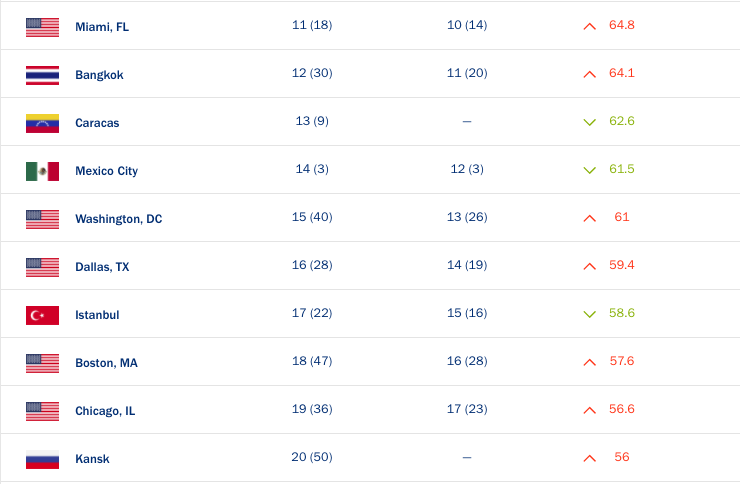Click the Mexico flag next to Mexico City
Image resolution: width=740 pixels, height=484 pixels.
tap(42, 171)
